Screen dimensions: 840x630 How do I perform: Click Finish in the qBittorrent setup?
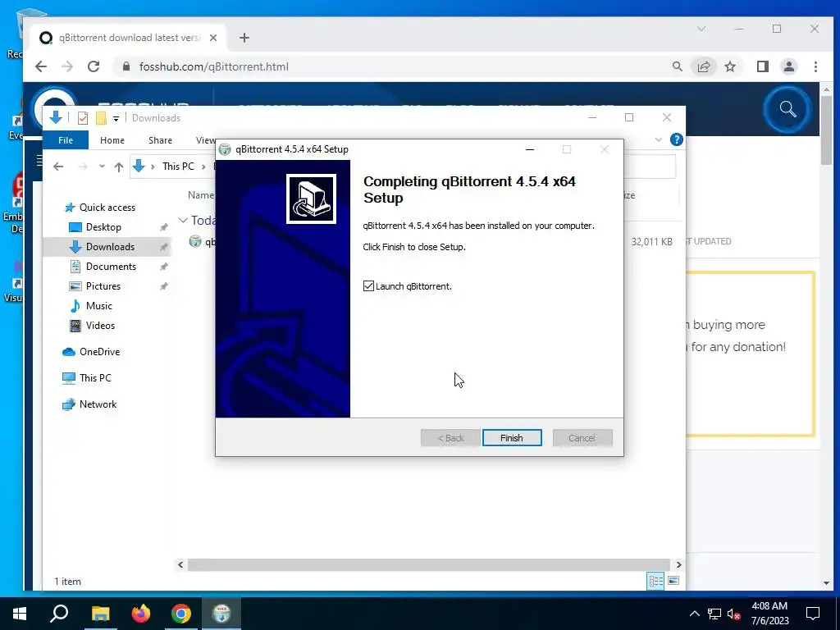tap(512, 438)
